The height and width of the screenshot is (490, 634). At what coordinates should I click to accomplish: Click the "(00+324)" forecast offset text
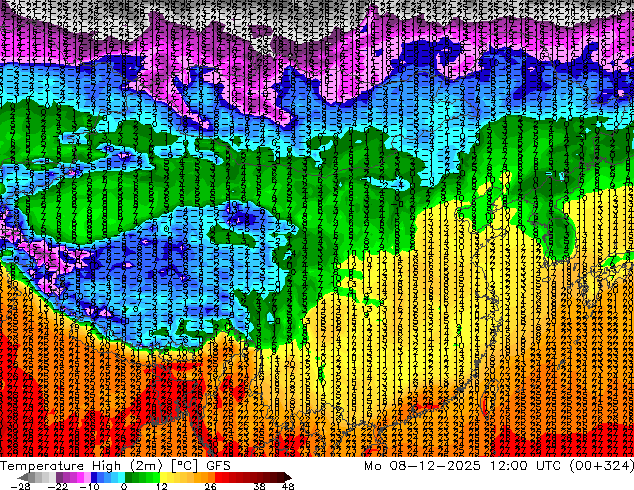(x=601, y=466)
